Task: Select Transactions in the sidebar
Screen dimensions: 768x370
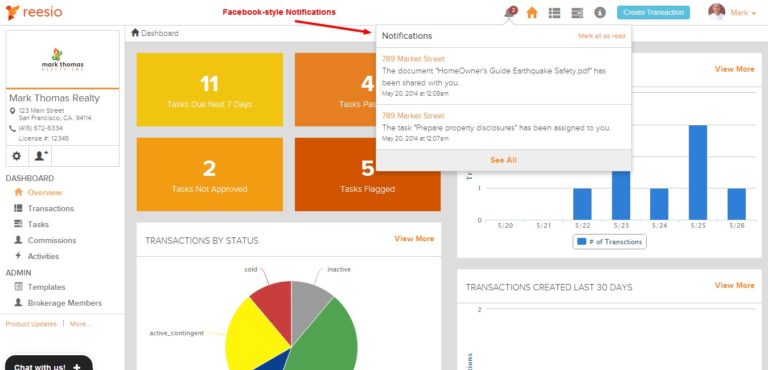Action: [x=50, y=208]
